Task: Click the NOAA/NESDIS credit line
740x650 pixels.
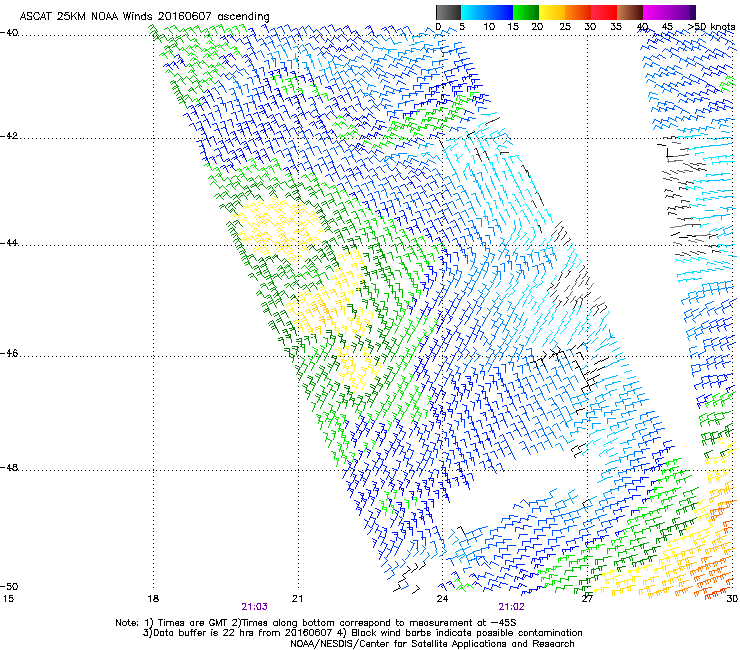Action: coord(432,644)
